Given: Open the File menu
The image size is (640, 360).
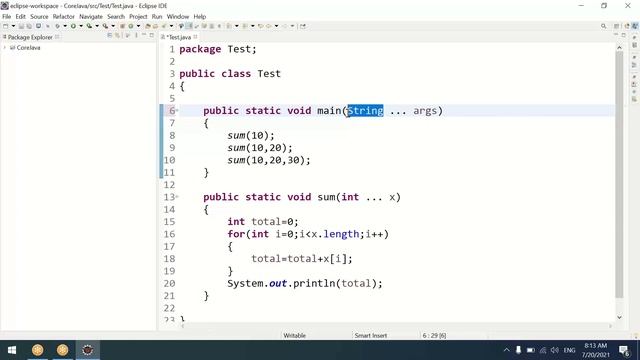Looking at the screenshot, I should click(x=7, y=17).
